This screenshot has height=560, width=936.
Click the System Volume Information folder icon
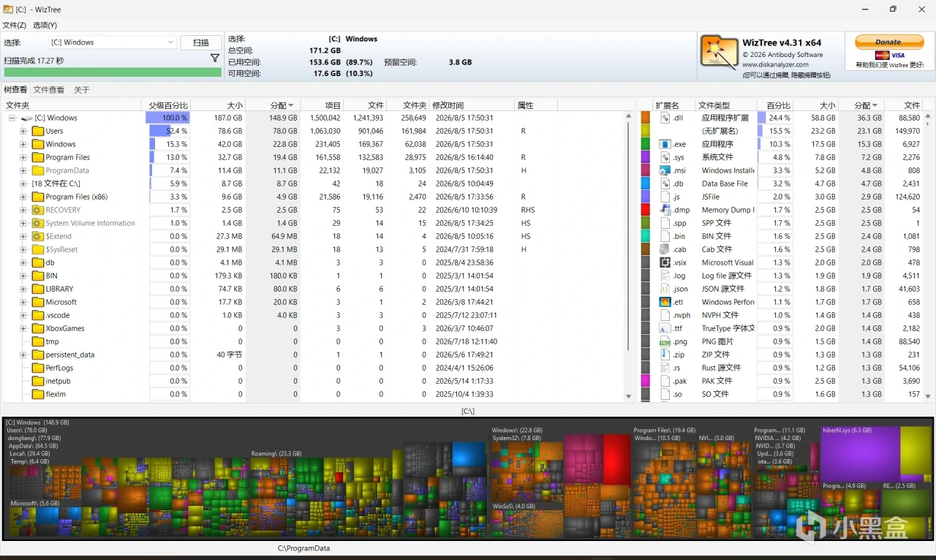(x=38, y=223)
